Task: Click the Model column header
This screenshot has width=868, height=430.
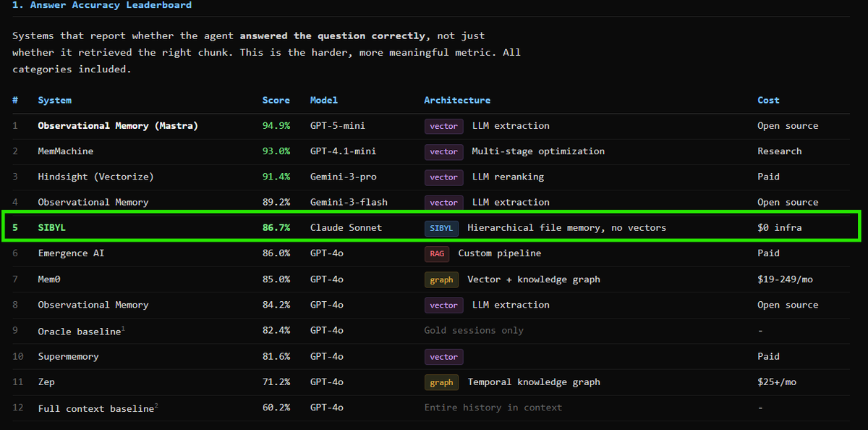Action: tap(323, 100)
